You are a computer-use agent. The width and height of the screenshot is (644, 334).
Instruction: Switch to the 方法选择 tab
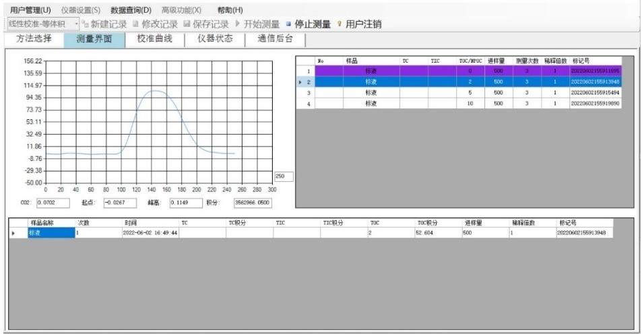[x=34, y=39]
